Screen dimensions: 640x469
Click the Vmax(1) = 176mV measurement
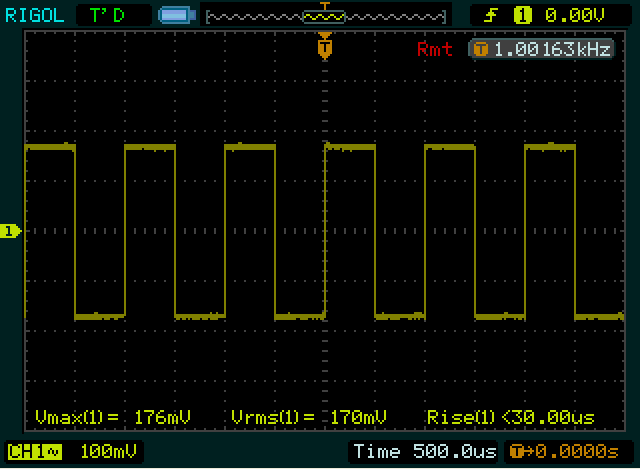tap(113, 417)
